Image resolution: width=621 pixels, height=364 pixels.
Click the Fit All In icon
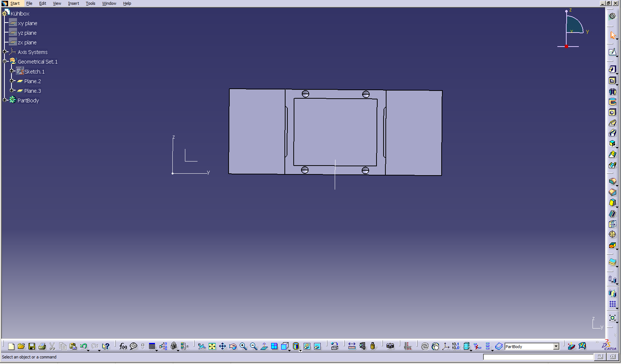[212, 346]
